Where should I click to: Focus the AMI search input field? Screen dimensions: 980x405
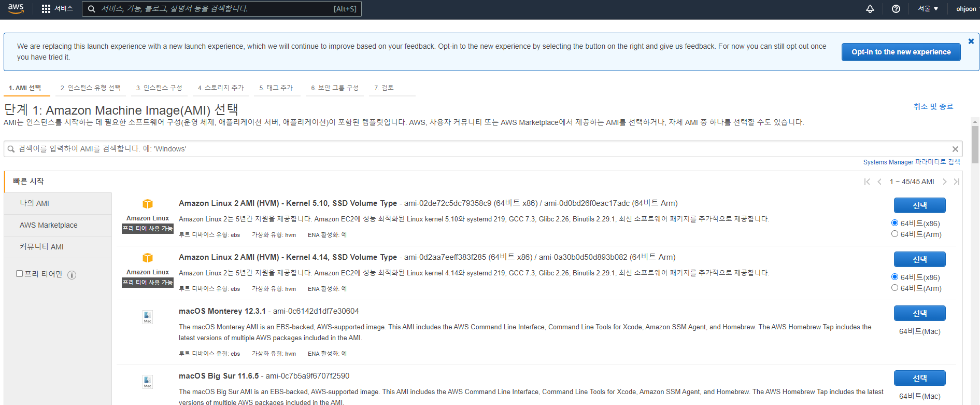pos(482,149)
